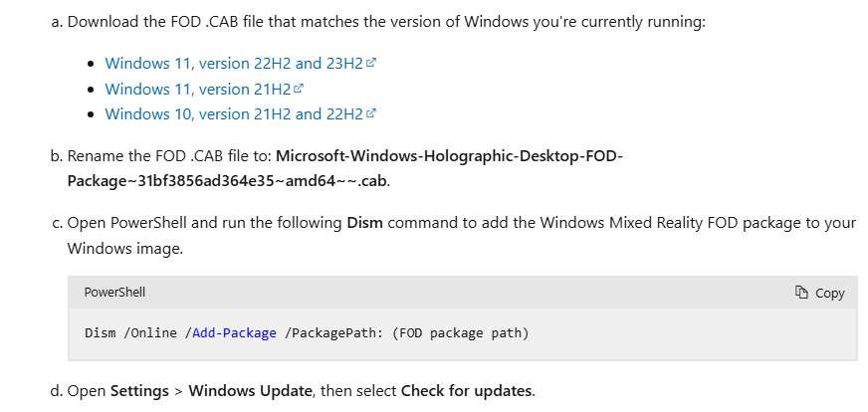
Task: Click the PowerShell language label
Action: [x=114, y=293]
